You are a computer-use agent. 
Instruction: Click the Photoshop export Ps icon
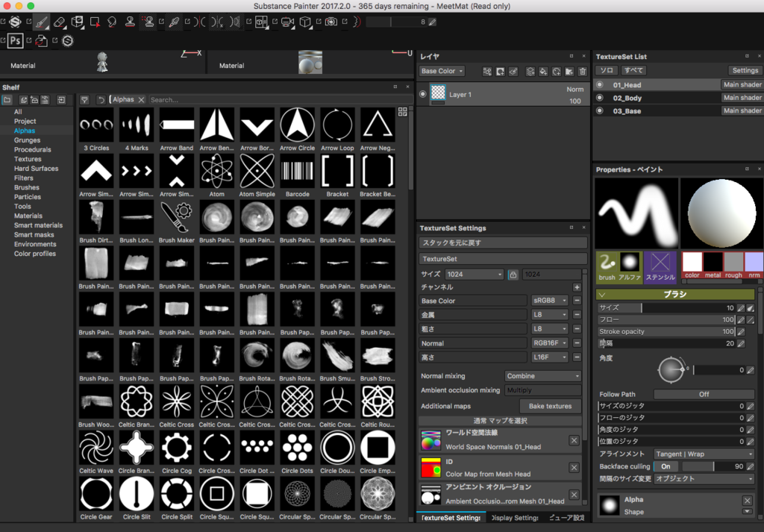click(x=15, y=40)
